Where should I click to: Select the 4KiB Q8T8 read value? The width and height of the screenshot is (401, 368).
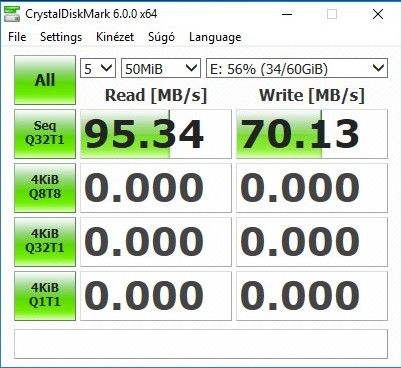click(156, 188)
